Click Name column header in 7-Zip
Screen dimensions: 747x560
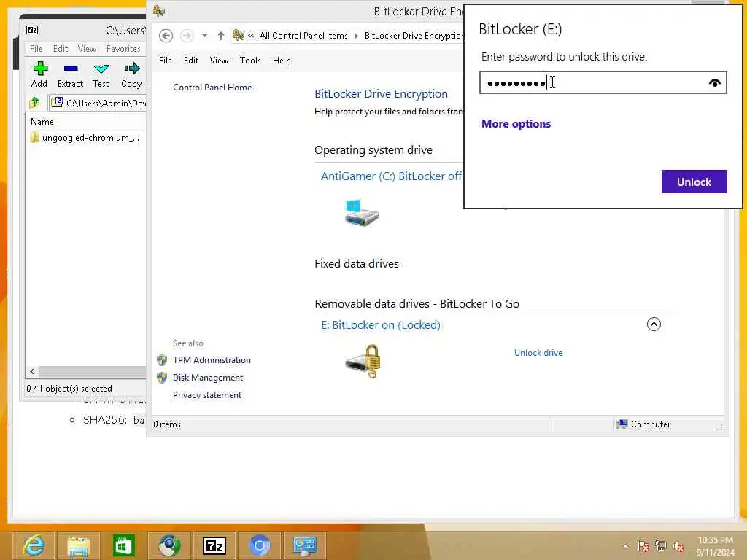pos(42,122)
